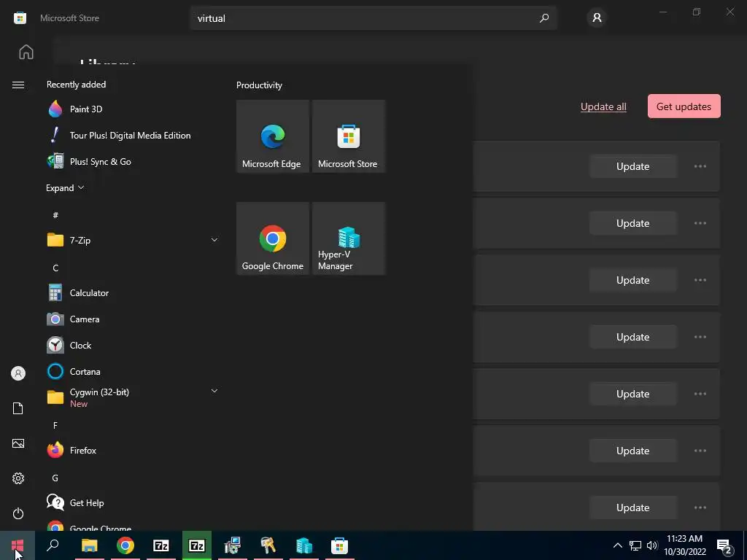Open the notification center
The width and height of the screenshot is (747, 560).
point(724,546)
